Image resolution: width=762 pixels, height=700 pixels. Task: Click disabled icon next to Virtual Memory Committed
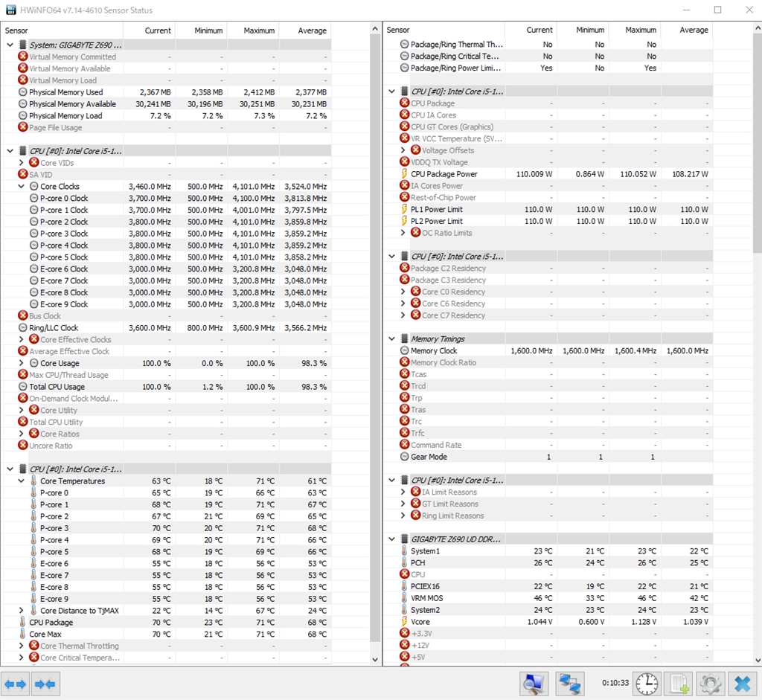coord(23,57)
